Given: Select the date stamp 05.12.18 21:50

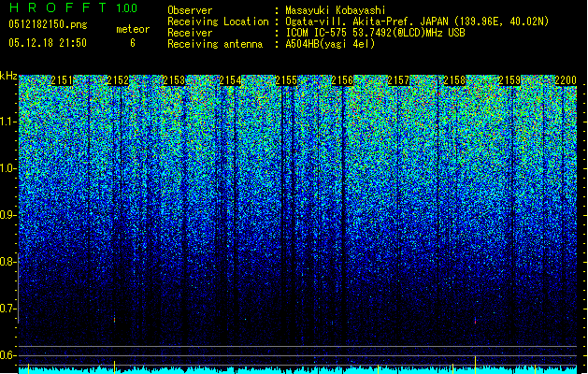Looking at the screenshot, I should pyautogui.click(x=48, y=43).
